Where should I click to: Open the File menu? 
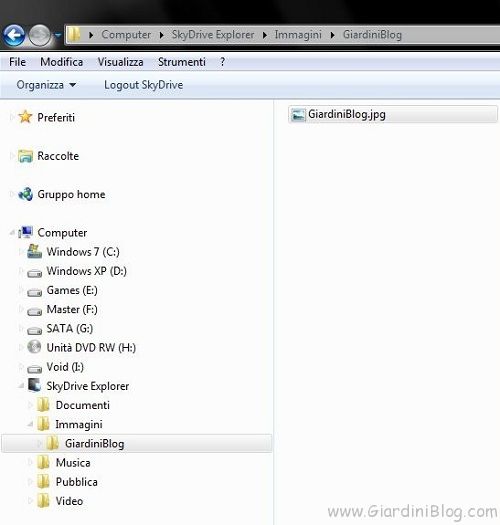[x=17, y=62]
